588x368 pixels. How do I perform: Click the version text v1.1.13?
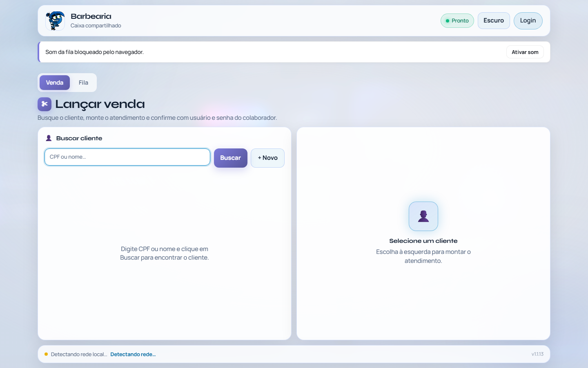tap(537, 354)
